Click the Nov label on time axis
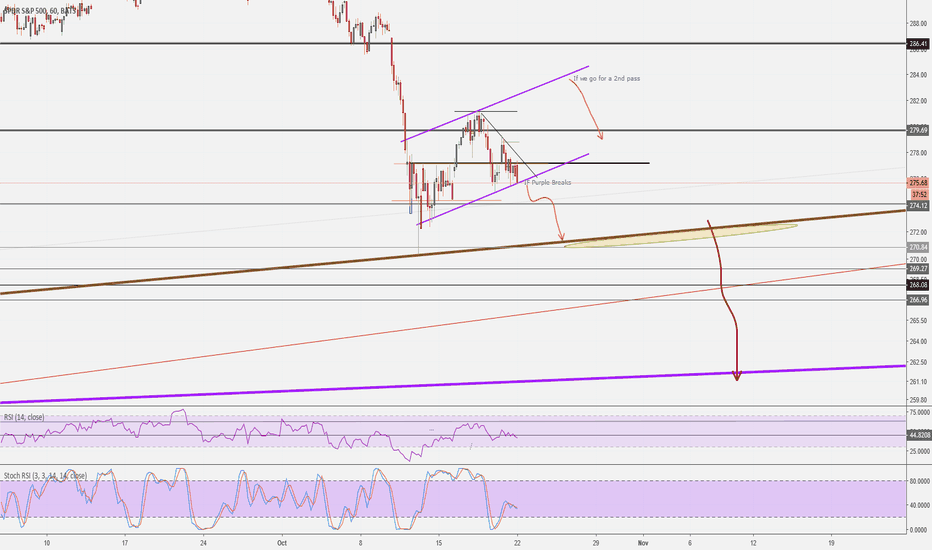932x550 pixels. coord(642,543)
